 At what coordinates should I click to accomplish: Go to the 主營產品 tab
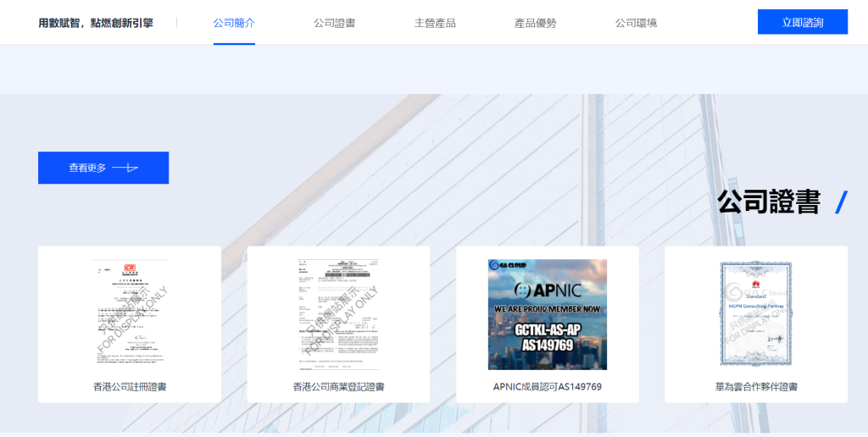[435, 23]
